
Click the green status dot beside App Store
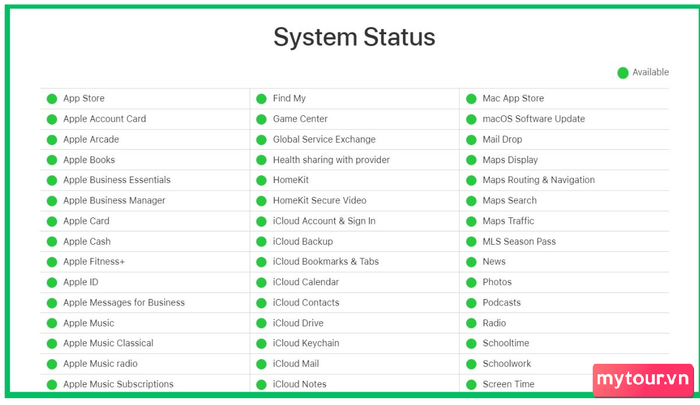click(51, 98)
